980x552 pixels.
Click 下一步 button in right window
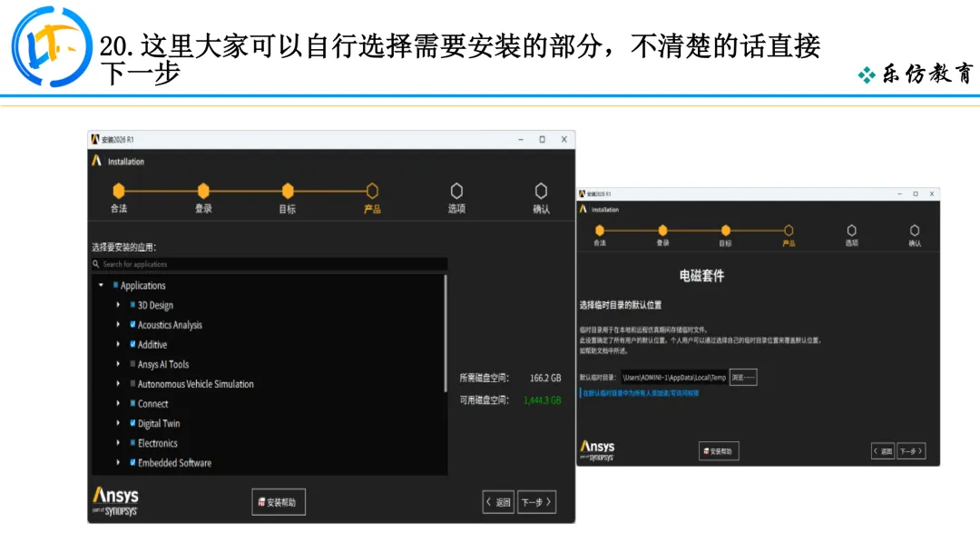pyautogui.click(x=911, y=450)
